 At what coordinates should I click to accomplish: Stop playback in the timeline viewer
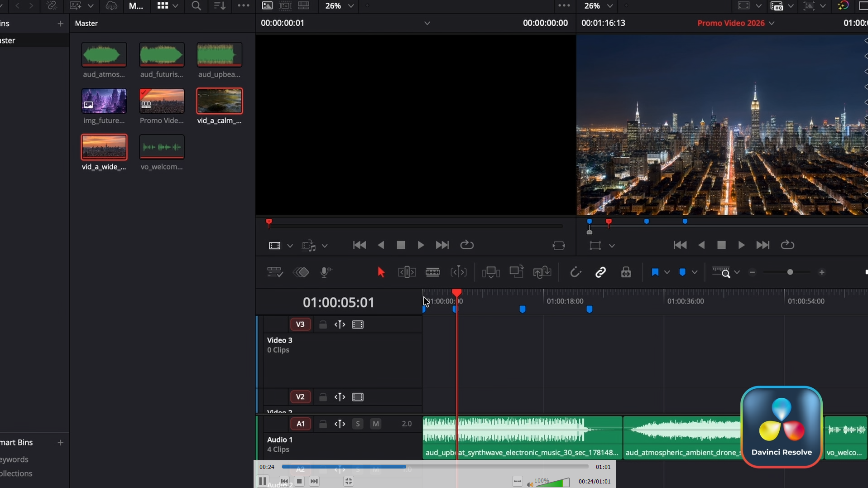click(x=721, y=245)
